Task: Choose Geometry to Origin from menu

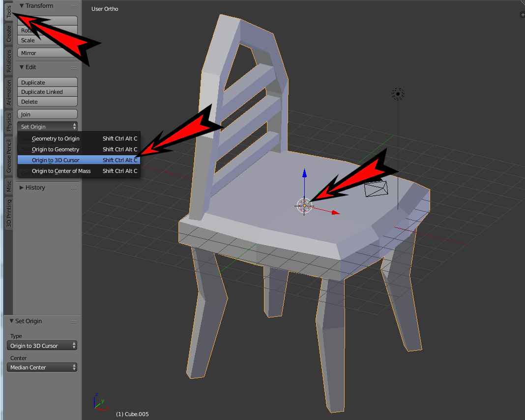Action: [79, 139]
